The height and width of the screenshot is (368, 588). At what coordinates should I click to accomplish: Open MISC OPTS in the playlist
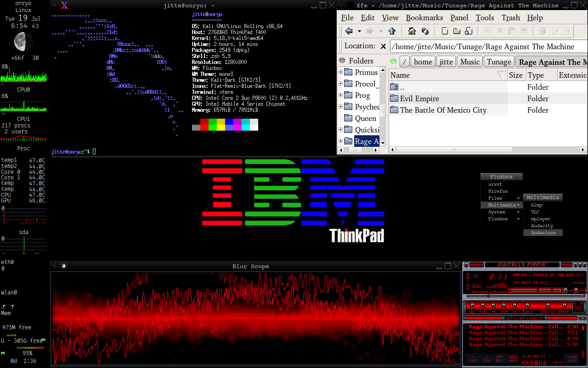pyautogui.click(x=513, y=359)
